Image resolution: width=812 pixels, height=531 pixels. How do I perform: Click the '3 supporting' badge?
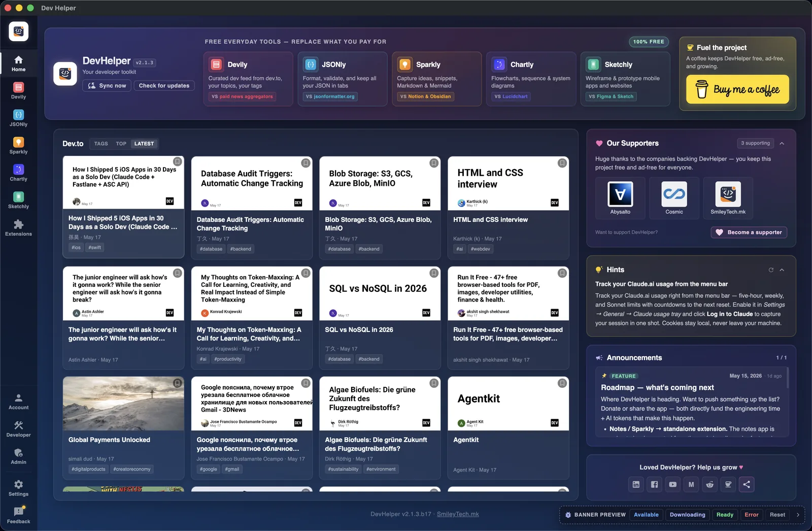point(755,143)
